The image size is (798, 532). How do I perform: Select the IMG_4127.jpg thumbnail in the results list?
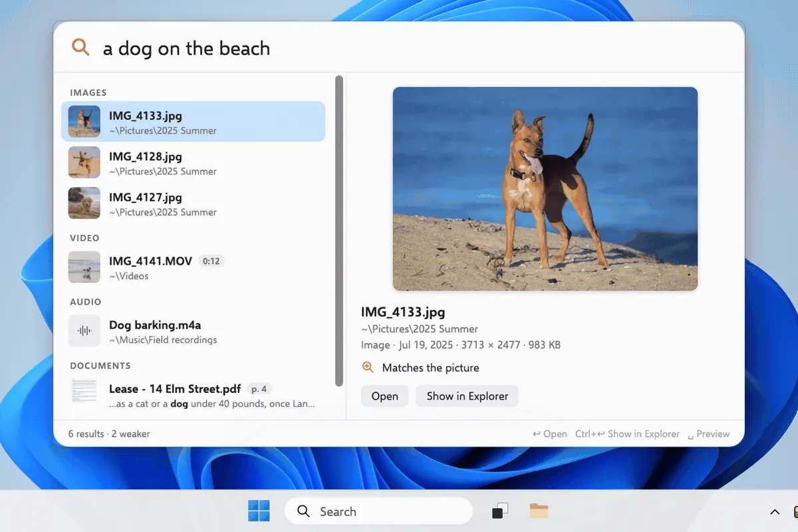84,203
